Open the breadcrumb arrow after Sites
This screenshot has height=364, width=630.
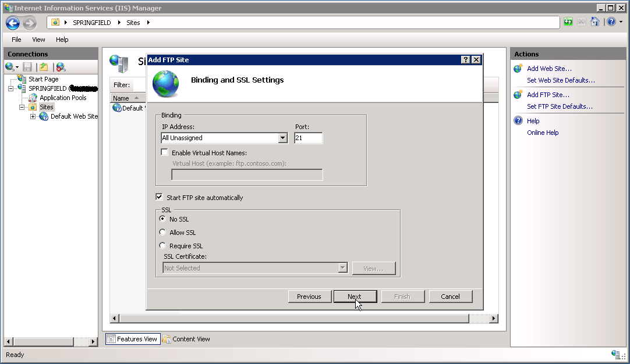[x=148, y=23]
